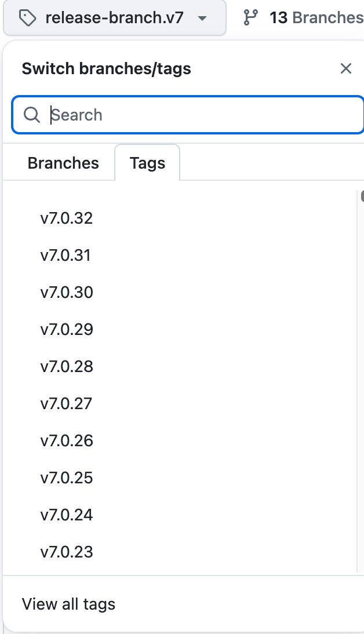Viewport: 364px width, 634px height.
Task: Choose tag v7.0.31
Action: (x=65, y=256)
